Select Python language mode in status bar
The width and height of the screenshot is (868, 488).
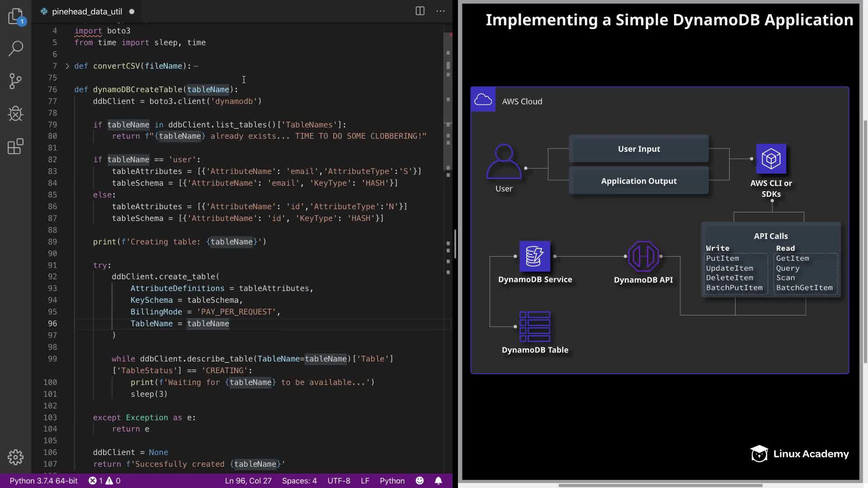[392, 481]
